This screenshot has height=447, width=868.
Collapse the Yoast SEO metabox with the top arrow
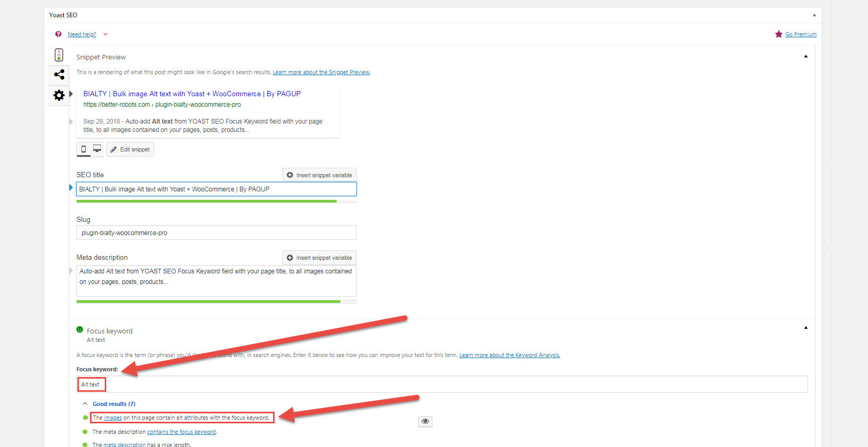[x=814, y=15]
